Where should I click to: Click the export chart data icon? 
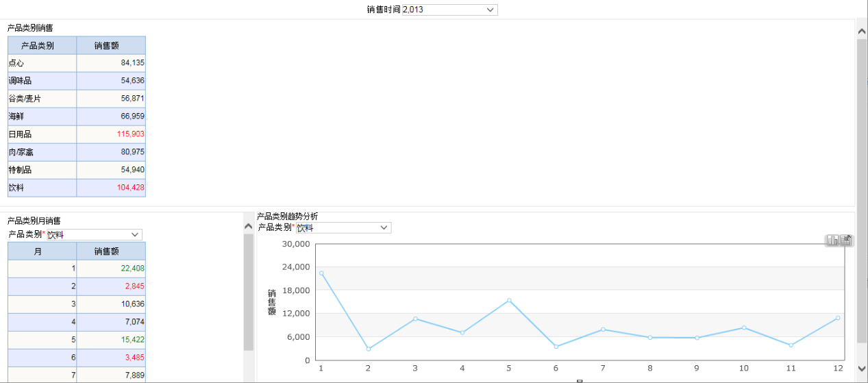(x=846, y=240)
